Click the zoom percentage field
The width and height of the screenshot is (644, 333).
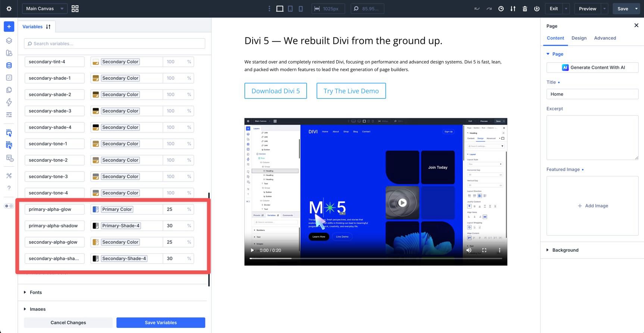(x=367, y=9)
